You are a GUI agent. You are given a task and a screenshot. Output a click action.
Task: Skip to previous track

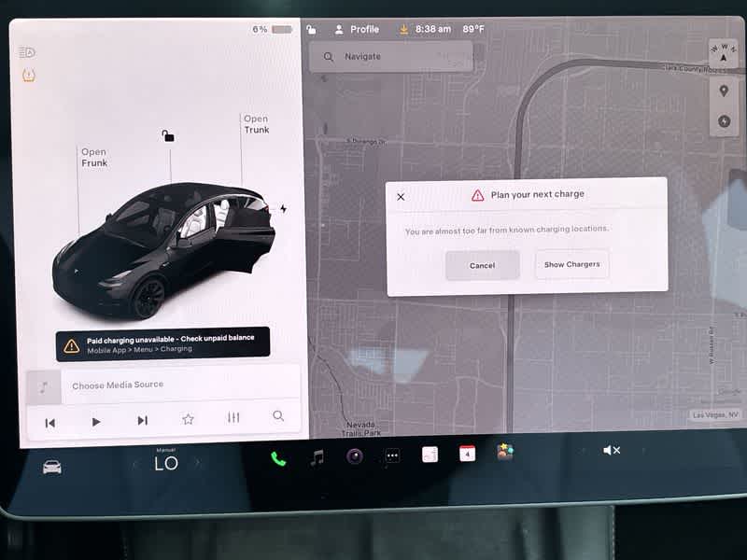(x=49, y=423)
